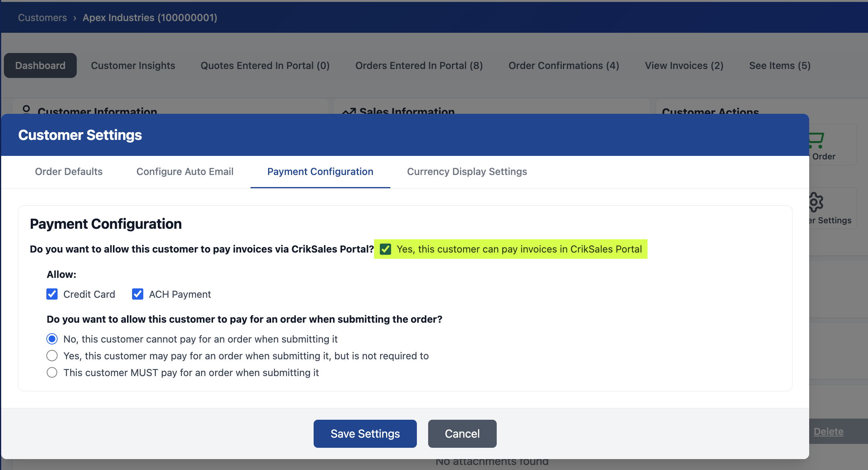
Task: Select 'Yes, this customer may pay' radio option
Action: pyautogui.click(x=52, y=356)
